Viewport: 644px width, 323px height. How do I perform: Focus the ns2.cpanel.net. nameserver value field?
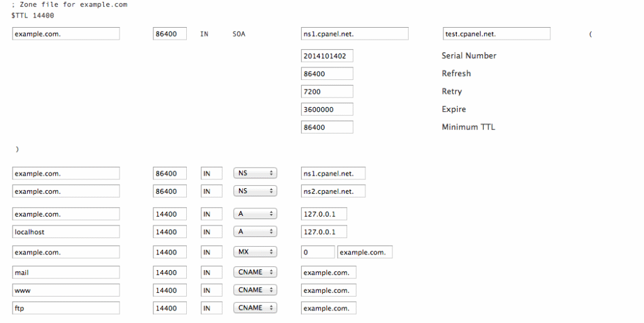333,191
